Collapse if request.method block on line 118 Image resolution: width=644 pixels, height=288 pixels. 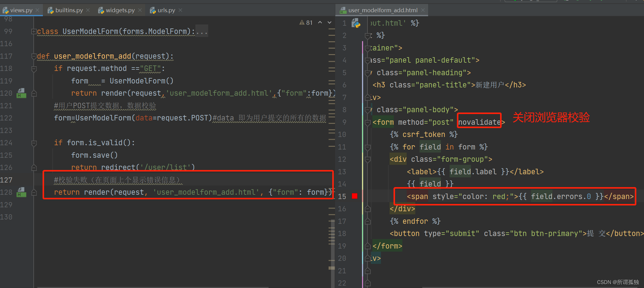coord(34,69)
